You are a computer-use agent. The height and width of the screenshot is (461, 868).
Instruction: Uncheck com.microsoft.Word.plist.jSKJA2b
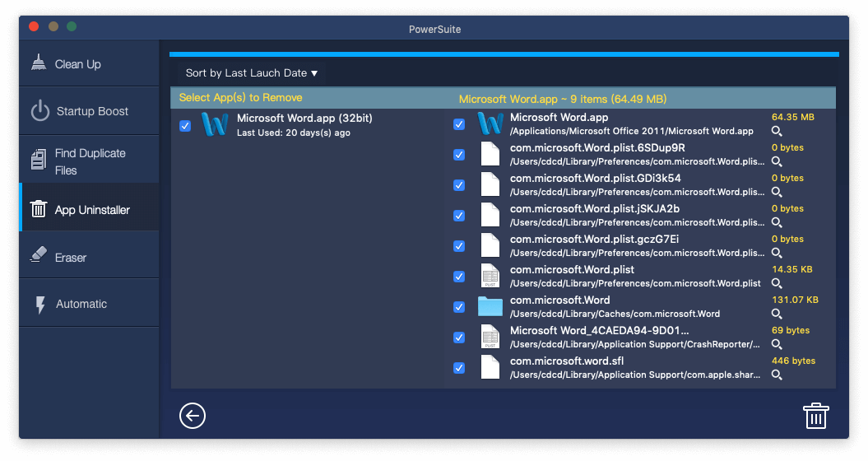pyautogui.click(x=459, y=216)
